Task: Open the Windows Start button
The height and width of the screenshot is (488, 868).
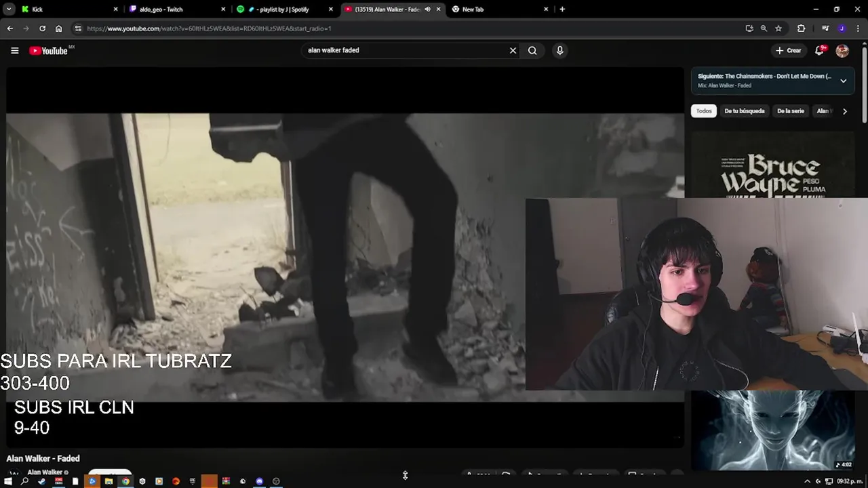Action: tap(8, 481)
